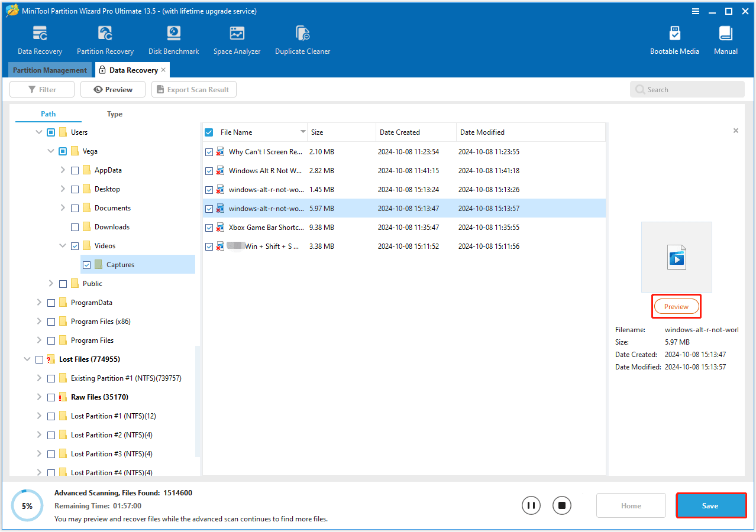This screenshot has height=532, width=756.
Task: Expand the Lost Files tree item
Action: [27, 359]
